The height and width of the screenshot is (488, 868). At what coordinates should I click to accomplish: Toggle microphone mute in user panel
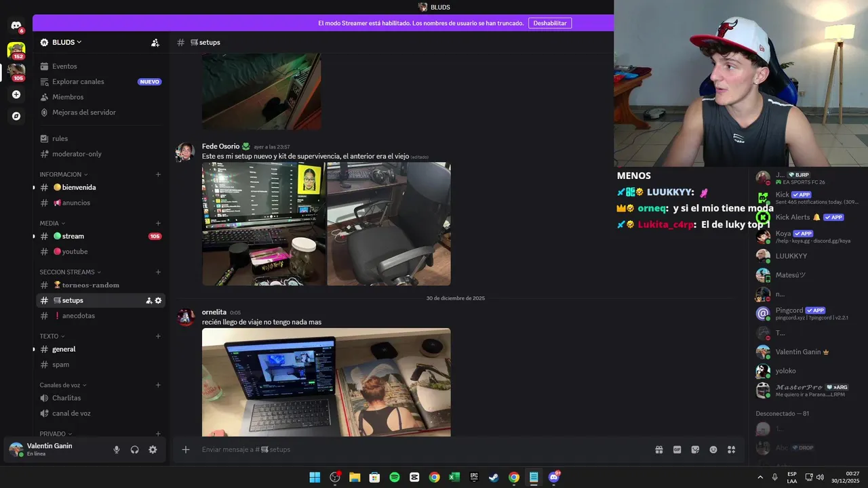click(117, 449)
